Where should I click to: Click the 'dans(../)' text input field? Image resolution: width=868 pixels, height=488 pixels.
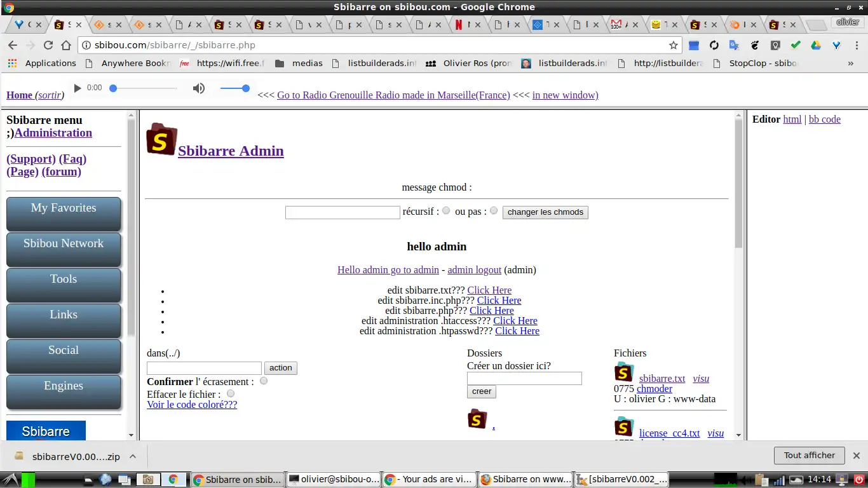[x=204, y=368]
